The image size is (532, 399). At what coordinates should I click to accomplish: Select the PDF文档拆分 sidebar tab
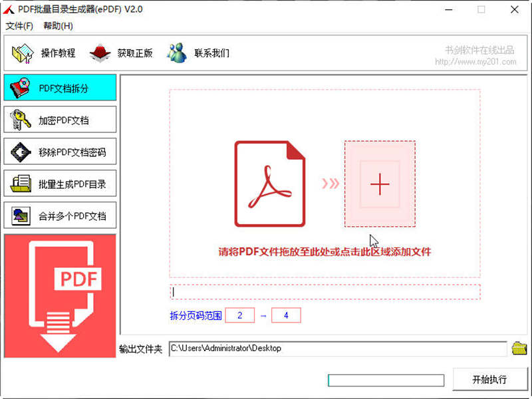[x=60, y=88]
